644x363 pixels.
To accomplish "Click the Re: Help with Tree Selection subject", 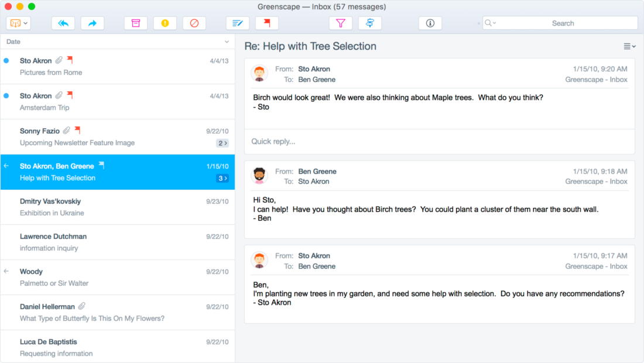I will point(310,46).
